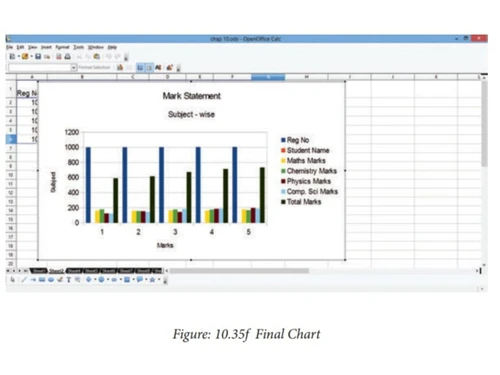This screenshot has width=500, height=375.
Task: Expand the Stars dropdown arrow
Action: pyautogui.click(x=159, y=279)
